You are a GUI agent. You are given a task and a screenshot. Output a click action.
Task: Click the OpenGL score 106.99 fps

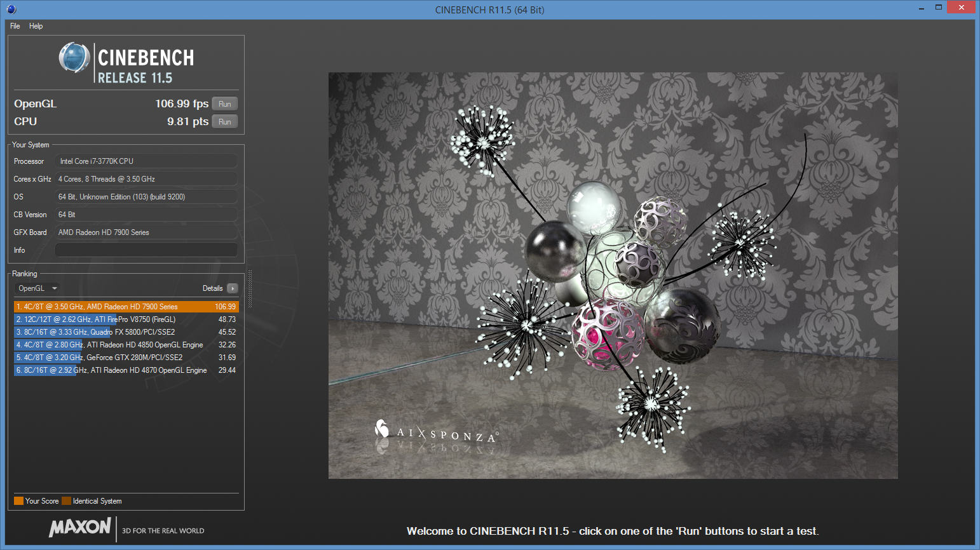click(x=182, y=104)
